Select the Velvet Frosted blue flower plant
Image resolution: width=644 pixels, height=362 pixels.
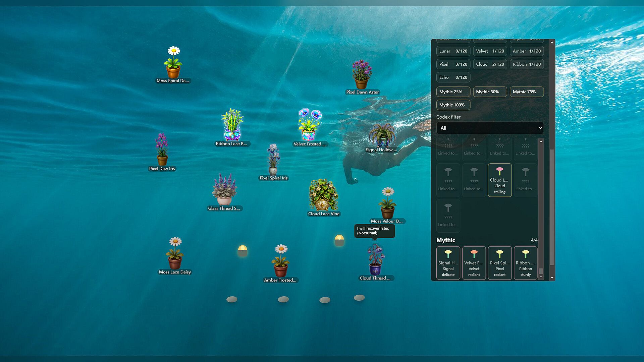click(310, 124)
